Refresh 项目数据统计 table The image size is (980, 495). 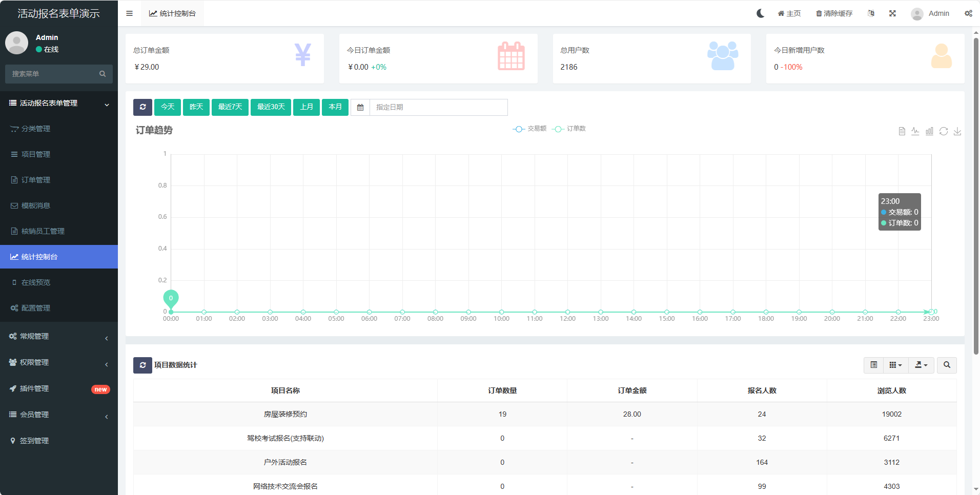tap(142, 365)
